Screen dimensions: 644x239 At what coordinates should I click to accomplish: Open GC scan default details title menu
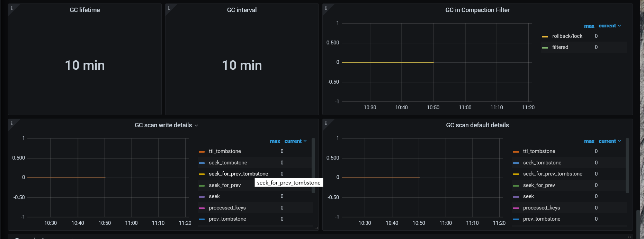click(477, 125)
